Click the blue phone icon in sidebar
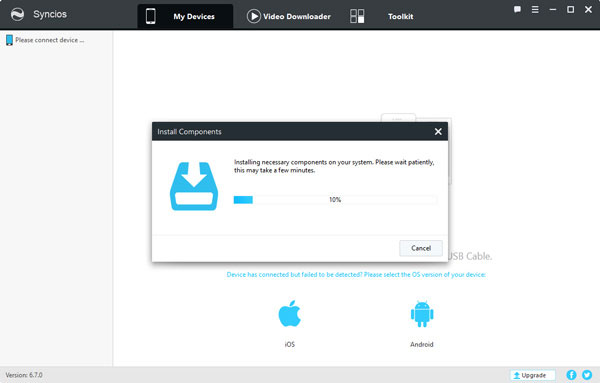Screen dimensions: 600x383 pyautogui.click(x=9, y=40)
